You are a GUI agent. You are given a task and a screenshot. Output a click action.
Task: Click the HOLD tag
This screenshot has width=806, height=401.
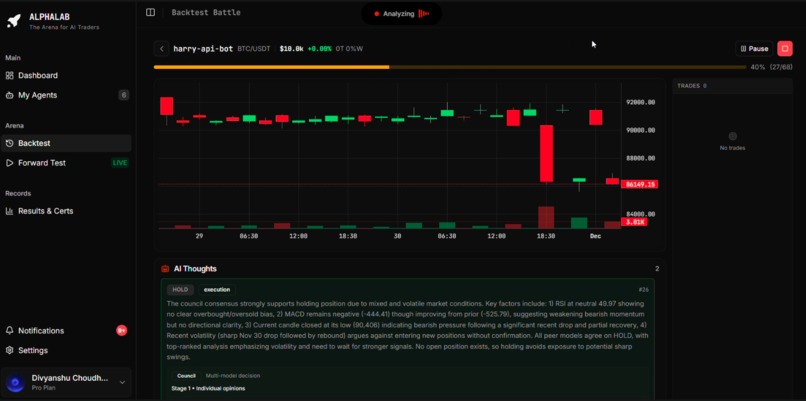pyautogui.click(x=180, y=289)
